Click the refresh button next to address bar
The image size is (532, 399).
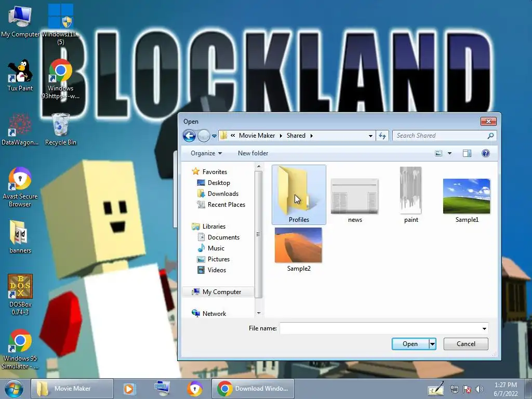tap(382, 136)
